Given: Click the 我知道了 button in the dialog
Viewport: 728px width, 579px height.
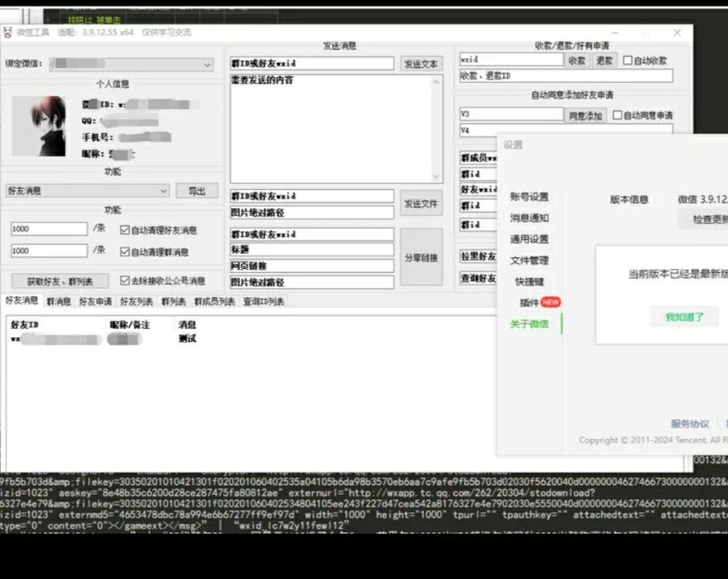Looking at the screenshot, I should (684, 317).
